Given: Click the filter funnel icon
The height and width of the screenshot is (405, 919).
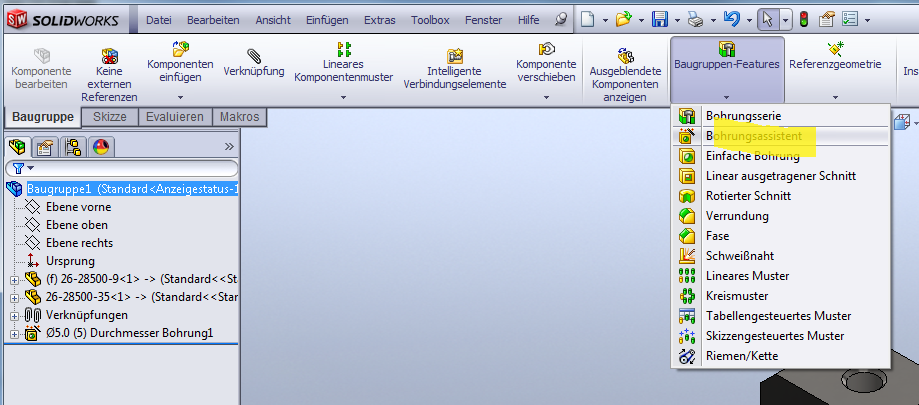Looking at the screenshot, I should (x=19, y=169).
